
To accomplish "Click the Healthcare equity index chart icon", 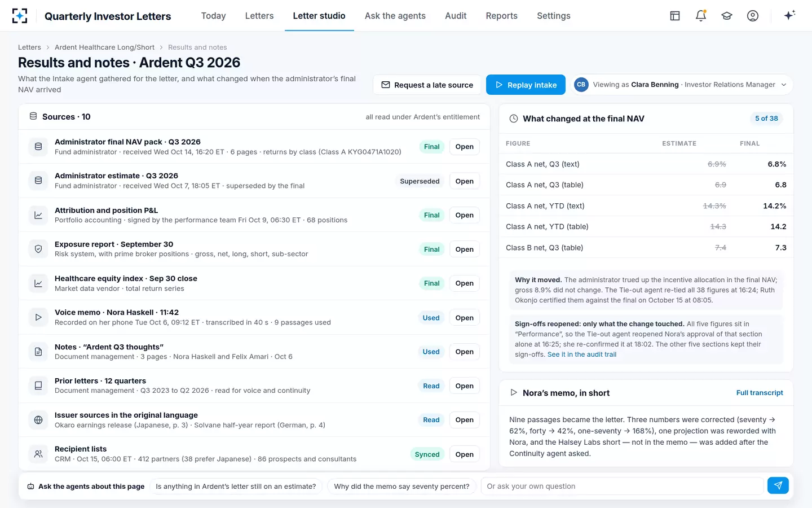I will click(38, 283).
